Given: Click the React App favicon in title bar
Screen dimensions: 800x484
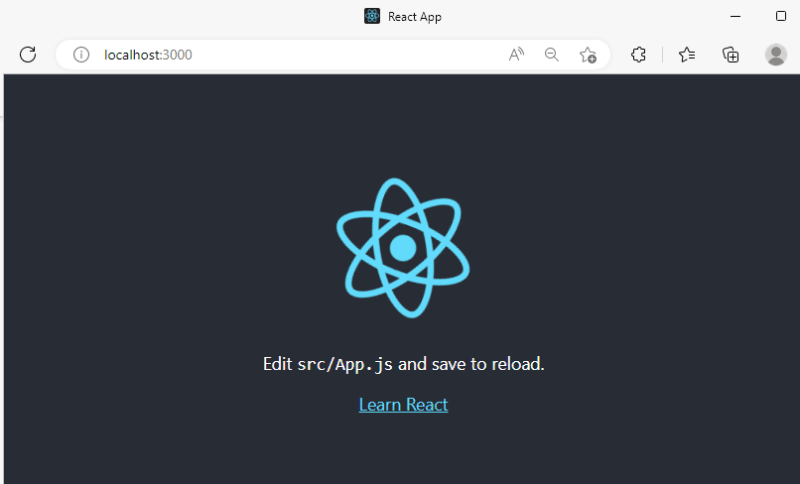Looking at the screenshot, I should point(372,16).
